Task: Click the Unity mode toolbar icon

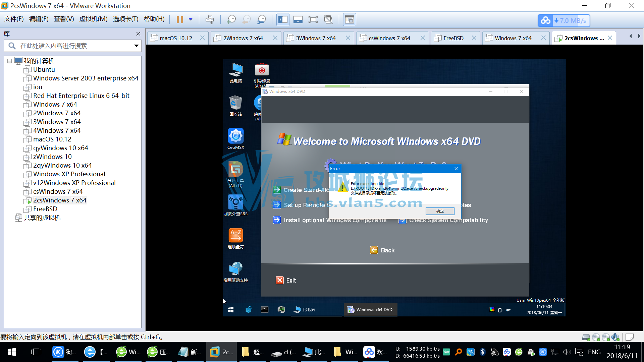Action: [328, 19]
